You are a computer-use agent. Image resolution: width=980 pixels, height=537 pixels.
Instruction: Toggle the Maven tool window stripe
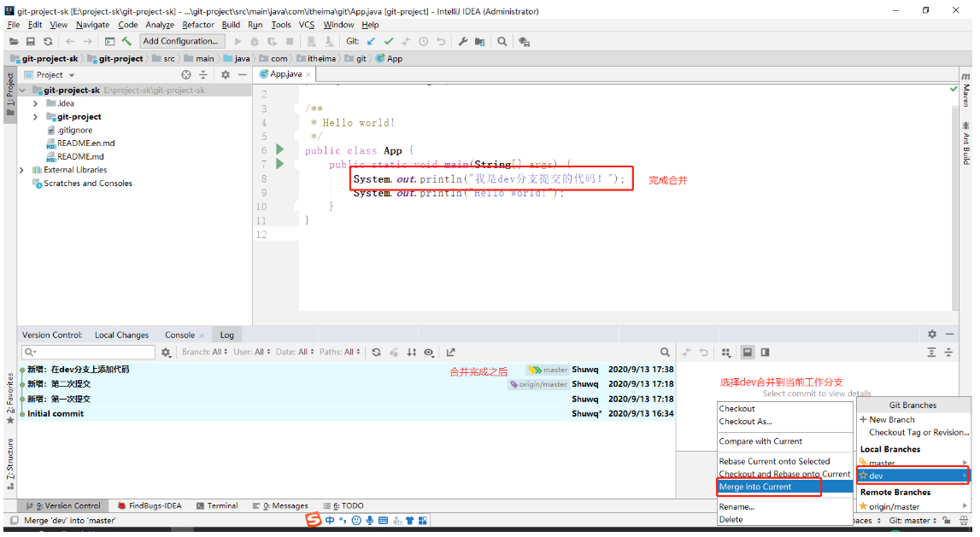coord(965,90)
